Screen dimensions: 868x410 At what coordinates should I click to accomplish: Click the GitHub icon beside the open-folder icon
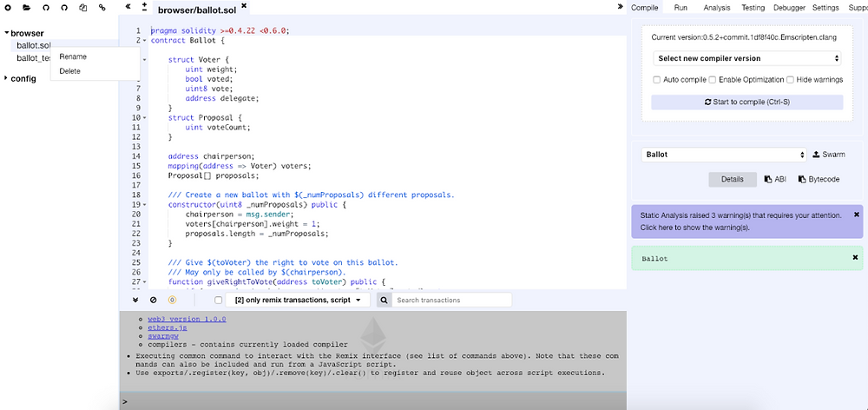click(x=45, y=8)
